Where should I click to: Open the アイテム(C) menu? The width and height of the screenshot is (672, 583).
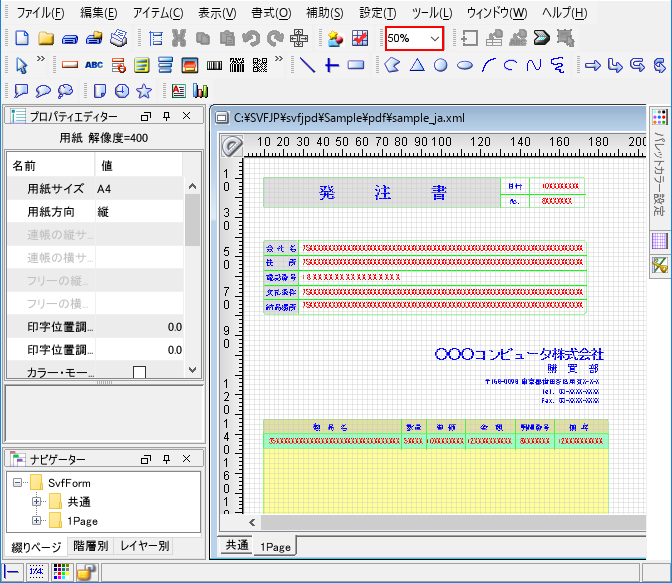(x=158, y=13)
